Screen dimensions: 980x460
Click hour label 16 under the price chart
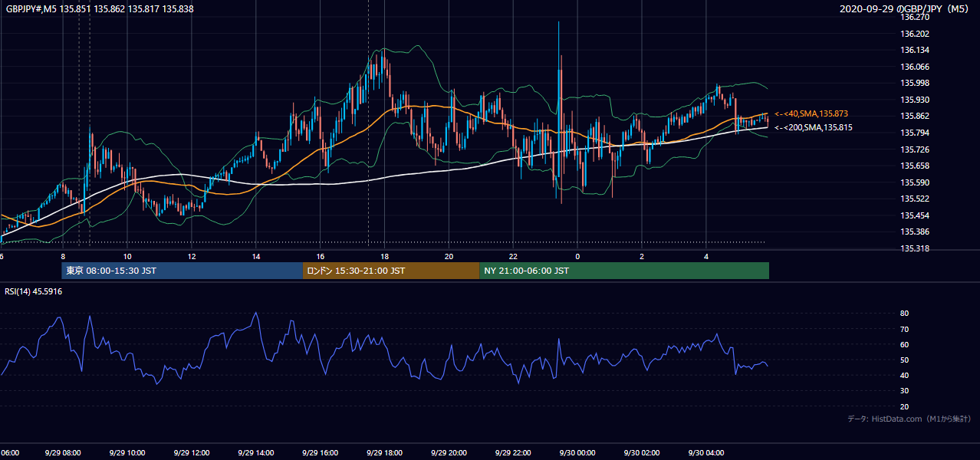(321, 256)
